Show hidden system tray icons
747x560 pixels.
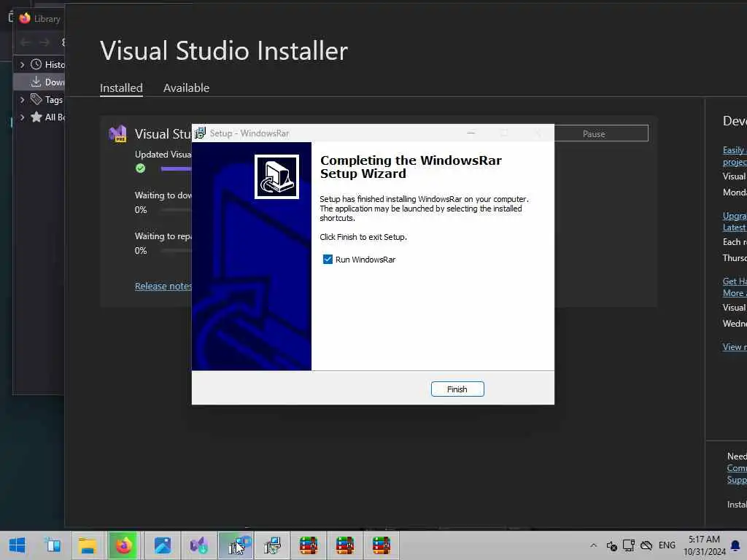593,545
